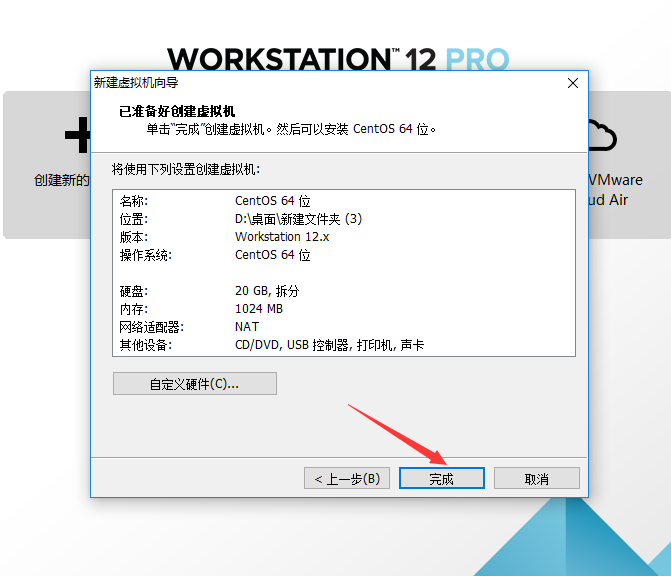This screenshot has height=576, width=671.
Task: Click the 硬盘: label
Action: (x=134, y=291)
